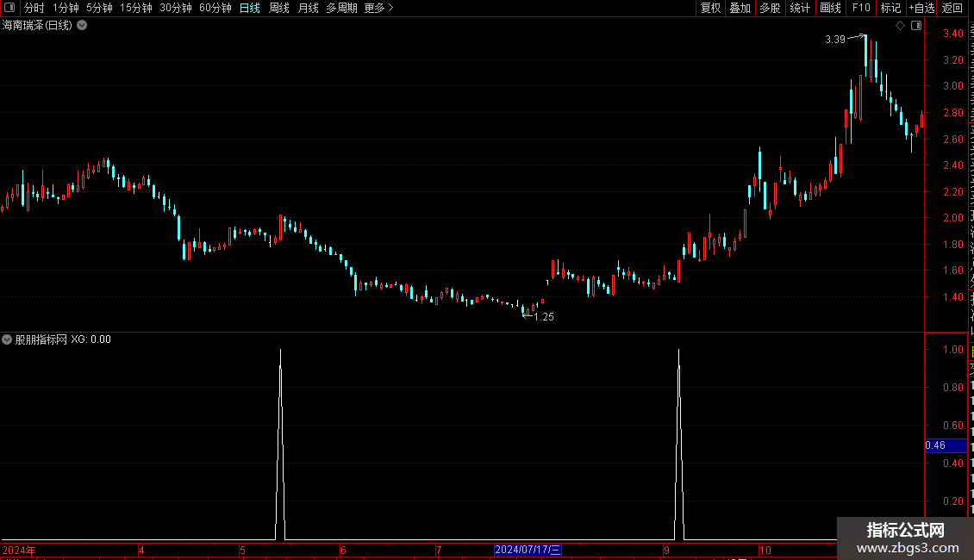Click the panel layout icon at top-left

[x=9, y=8]
